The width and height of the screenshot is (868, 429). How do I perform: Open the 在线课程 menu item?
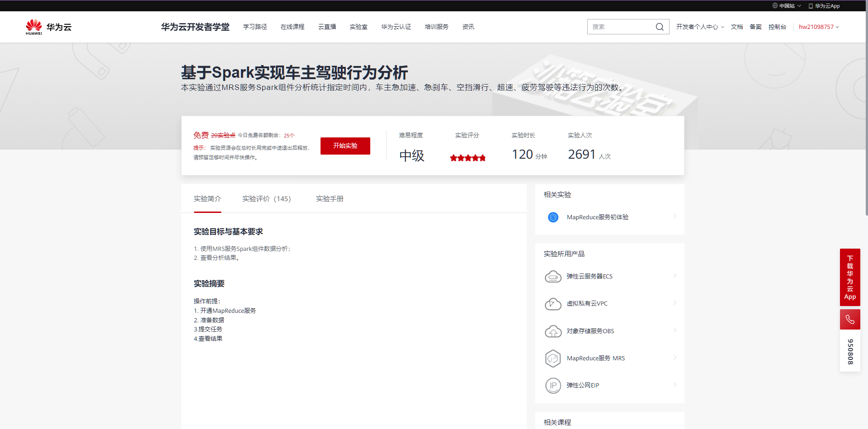[292, 27]
